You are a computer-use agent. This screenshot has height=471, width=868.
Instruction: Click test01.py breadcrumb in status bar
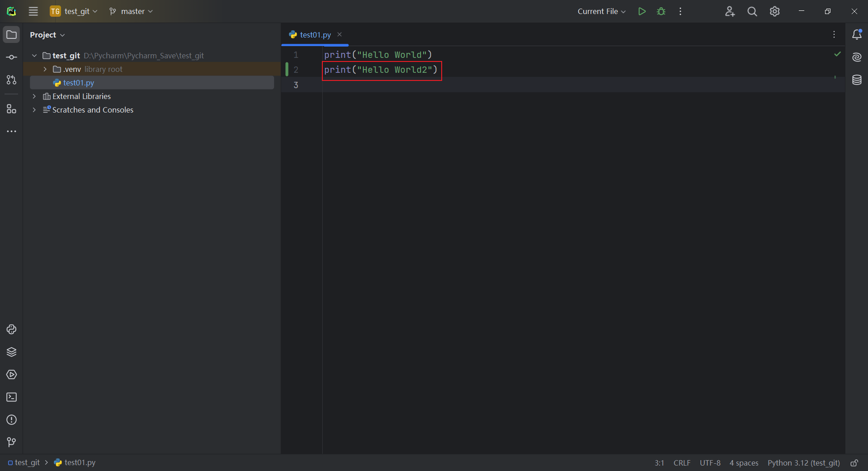75,463
